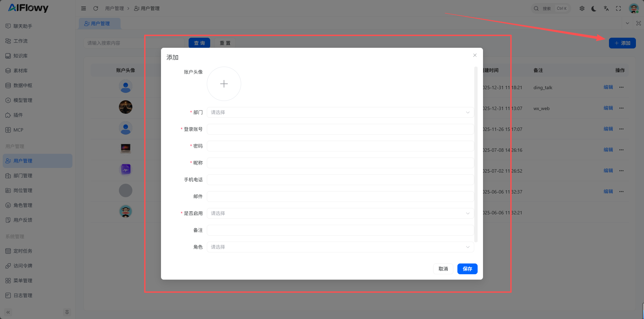This screenshot has width=644, height=319.
Task: Open the 角色 dropdown
Action: point(340,247)
